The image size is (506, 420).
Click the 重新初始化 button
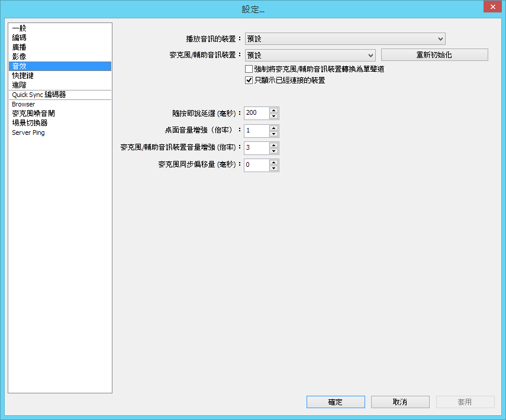pyautogui.click(x=434, y=55)
